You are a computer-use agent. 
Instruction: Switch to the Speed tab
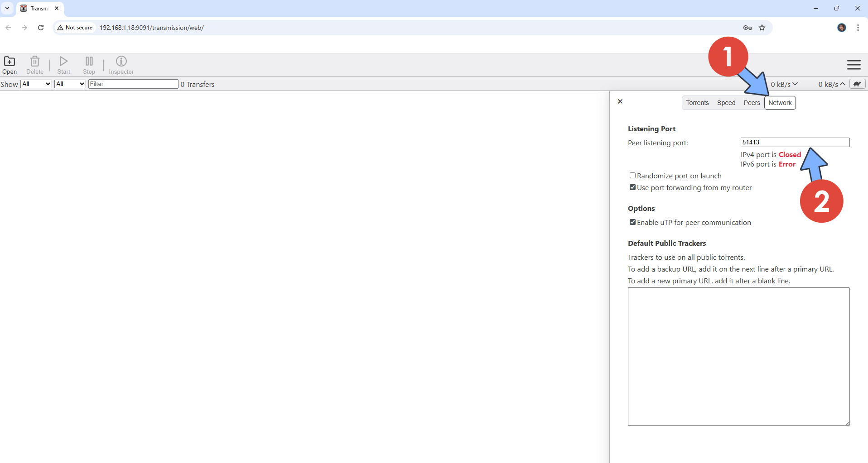coord(726,103)
